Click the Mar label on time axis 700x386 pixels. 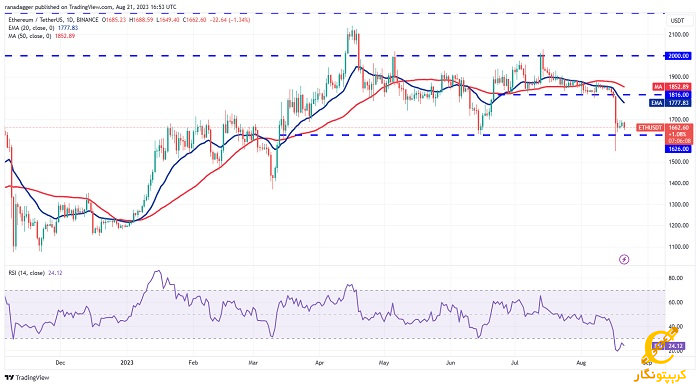click(x=253, y=363)
